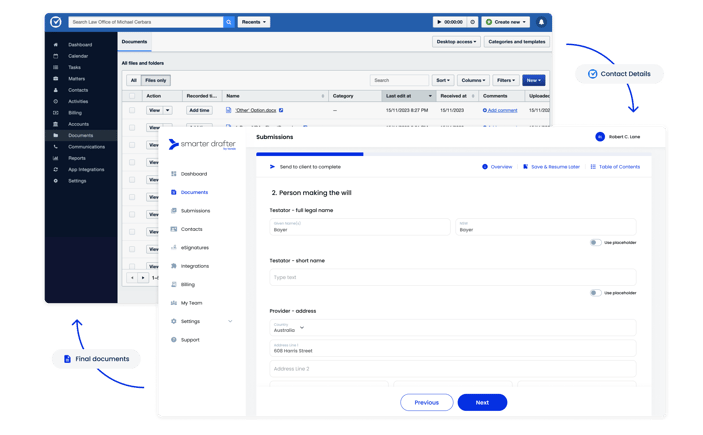Open the Recents dropdown
The height and width of the screenshot is (435, 703).
pyautogui.click(x=254, y=22)
